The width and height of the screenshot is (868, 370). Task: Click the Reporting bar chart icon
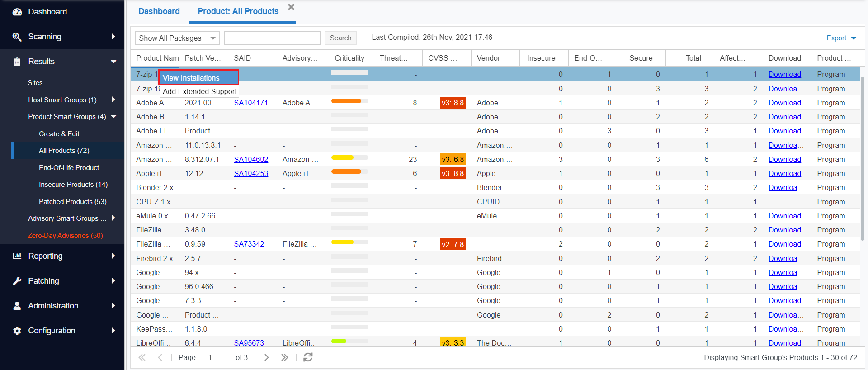tap(17, 256)
